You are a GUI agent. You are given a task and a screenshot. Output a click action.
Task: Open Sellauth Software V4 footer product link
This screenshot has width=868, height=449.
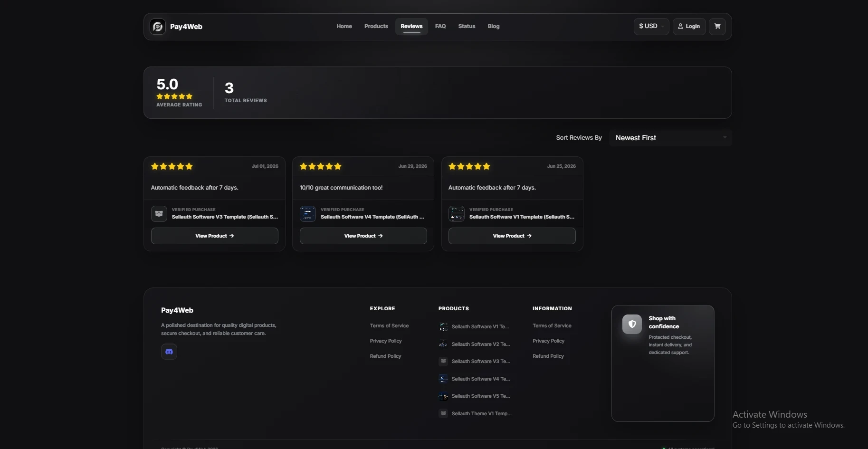click(x=481, y=379)
